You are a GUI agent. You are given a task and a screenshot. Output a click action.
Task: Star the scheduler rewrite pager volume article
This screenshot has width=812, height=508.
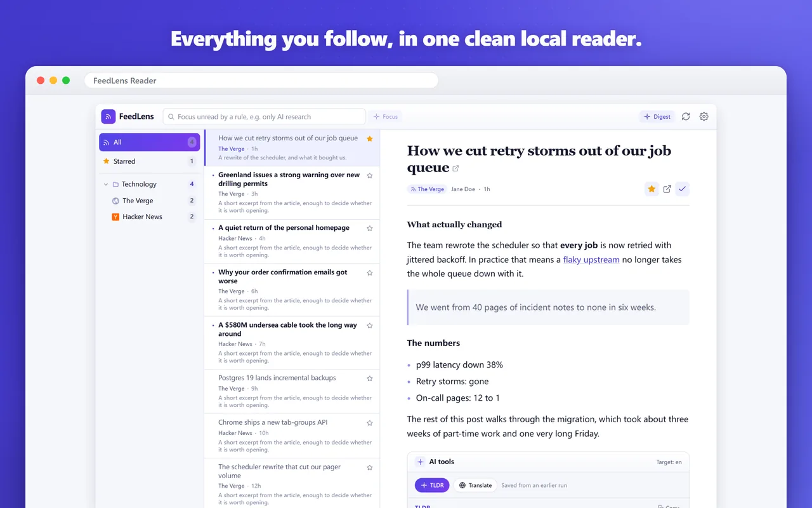[370, 467]
